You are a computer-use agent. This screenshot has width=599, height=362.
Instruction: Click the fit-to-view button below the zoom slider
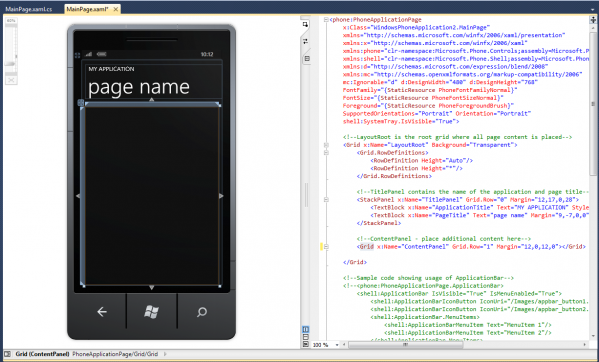coord(11,80)
